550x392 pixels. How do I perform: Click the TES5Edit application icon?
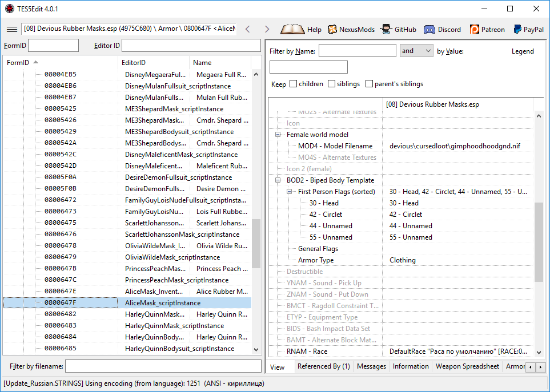tap(10, 9)
